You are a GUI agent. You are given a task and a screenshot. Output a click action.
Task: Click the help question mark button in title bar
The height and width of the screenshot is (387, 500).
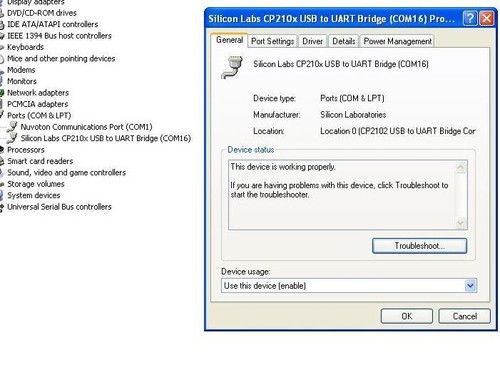click(470, 18)
